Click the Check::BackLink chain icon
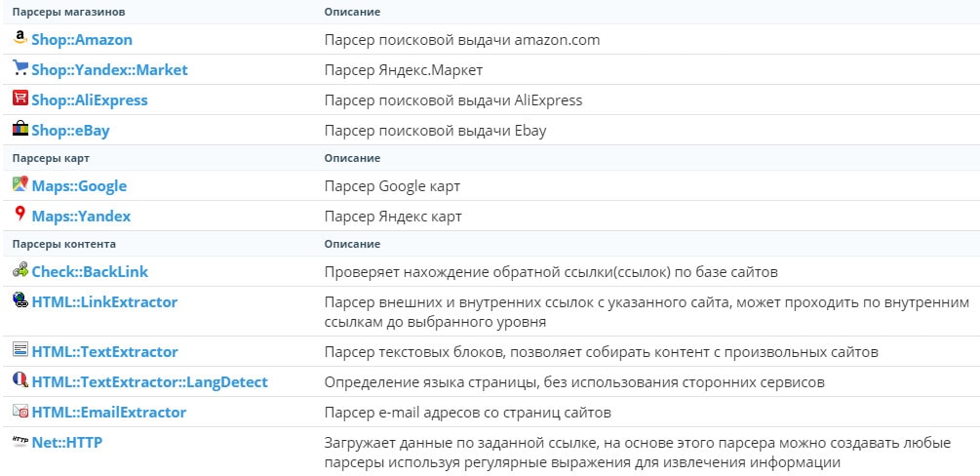Image resolution: width=980 pixels, height=476 pixels. coord(20,269)
